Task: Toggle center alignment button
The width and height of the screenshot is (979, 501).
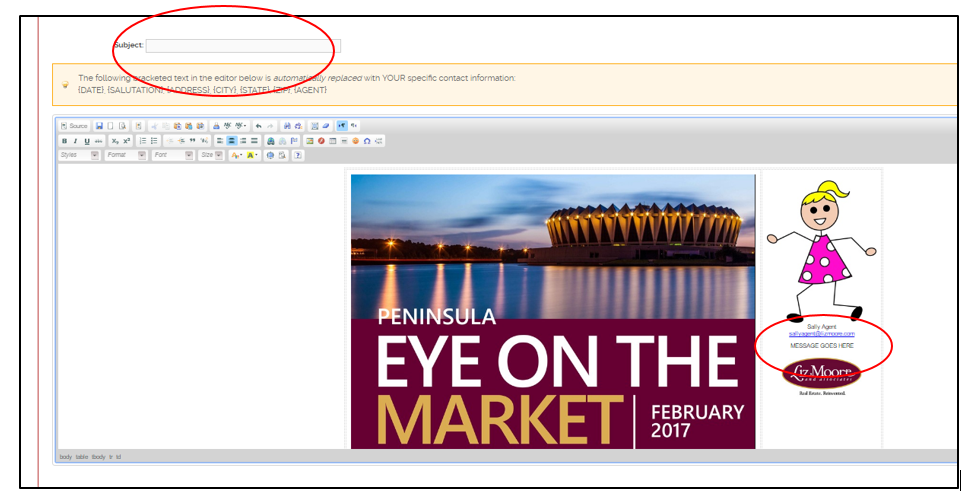Action: (x=231, y=141)
